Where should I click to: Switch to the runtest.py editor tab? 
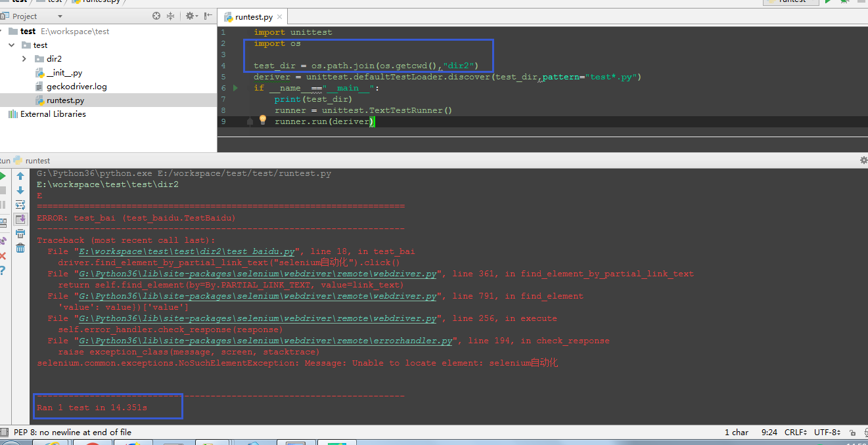click(254, 18)
